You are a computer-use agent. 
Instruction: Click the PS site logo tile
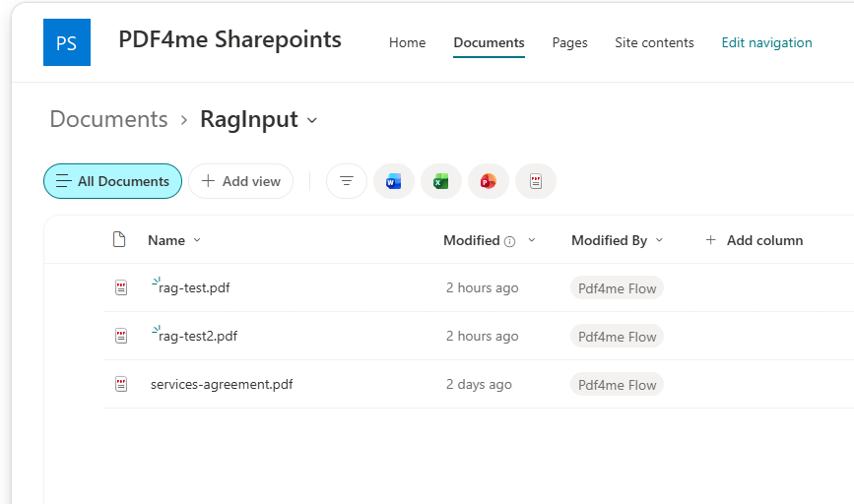(67, 42)
